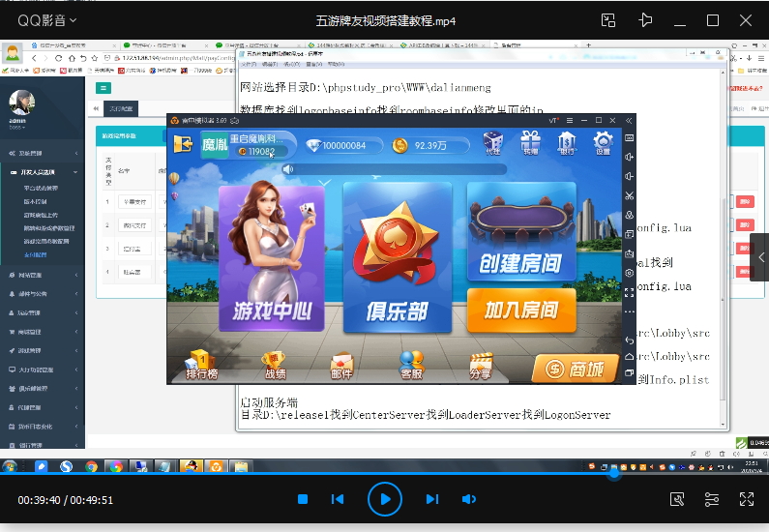Click the tab scroll-left double arrow in admin panel

pyautogui.click(x=96, y=109)
